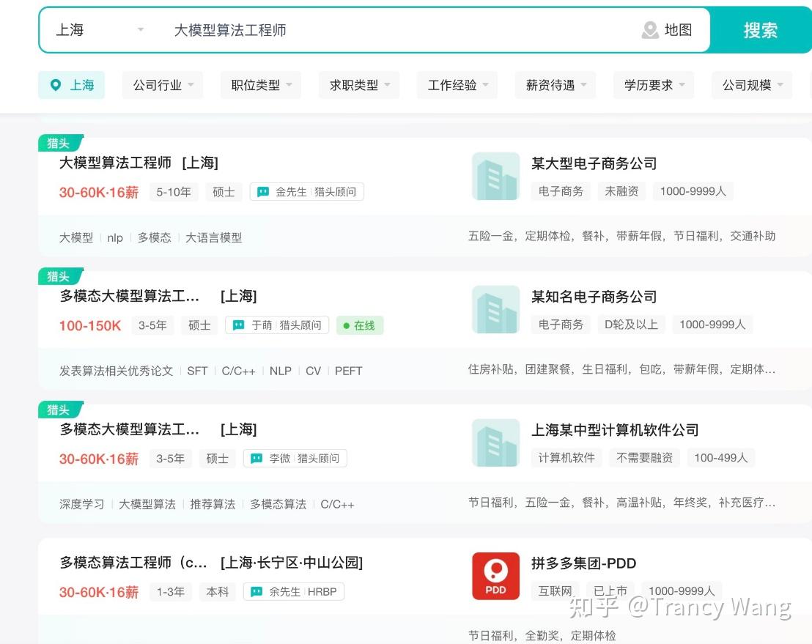Open chat icon next to 李微 猎头顾问
Viewport: 812px width, 644px height.
pyautogui.click(x=256, y=458)
